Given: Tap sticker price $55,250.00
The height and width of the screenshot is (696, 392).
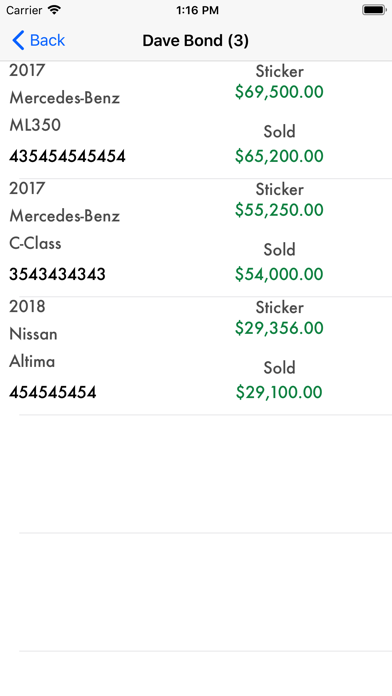Looking at the screenshot, I should (x=279, y=210).
